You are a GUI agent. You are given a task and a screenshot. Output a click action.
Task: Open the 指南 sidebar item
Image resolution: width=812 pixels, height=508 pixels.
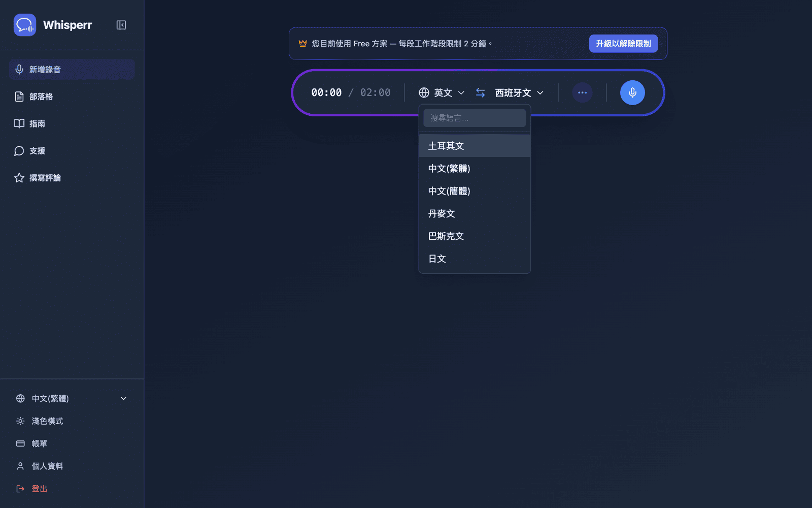pos(72,123)
